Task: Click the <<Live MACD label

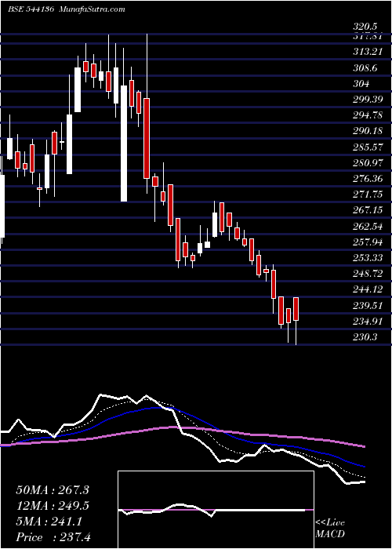Action: pos(330,529)
